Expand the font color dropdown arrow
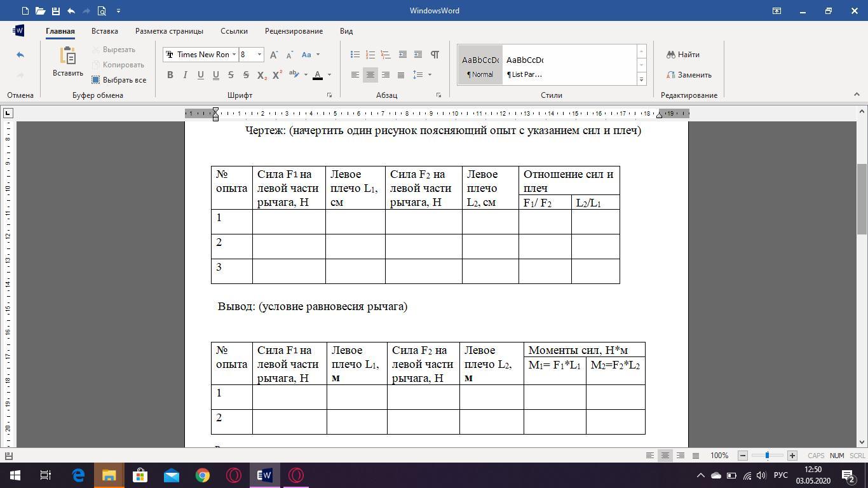This screenshot has width=868, height=488. click(x=329, y=75)
